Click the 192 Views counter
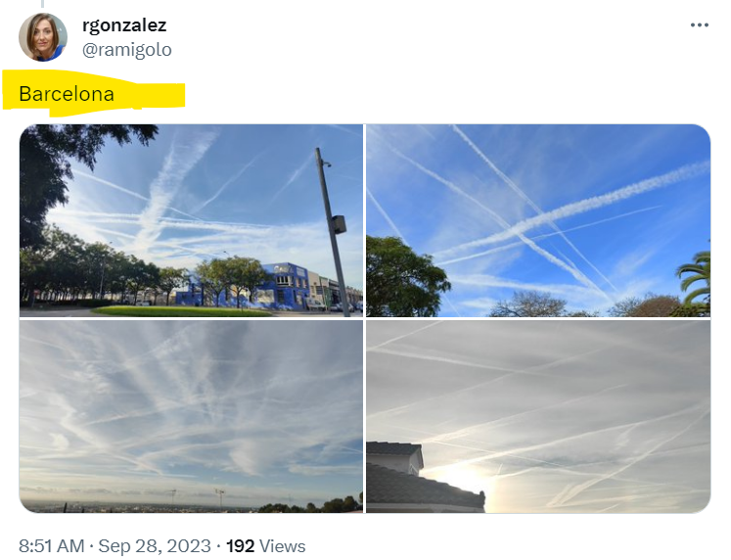Viewport: 731px width, 560px height. [266, 545]
